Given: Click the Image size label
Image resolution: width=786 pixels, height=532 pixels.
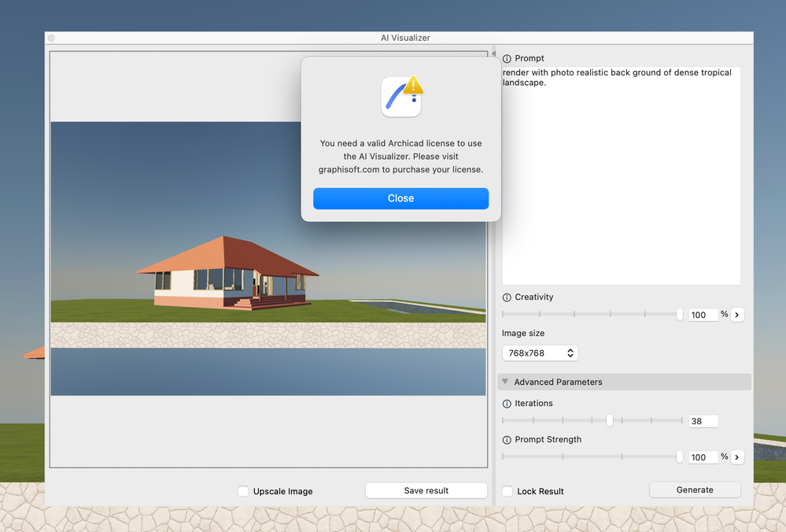Looking at the screenshot, I should tap(523, 333).
